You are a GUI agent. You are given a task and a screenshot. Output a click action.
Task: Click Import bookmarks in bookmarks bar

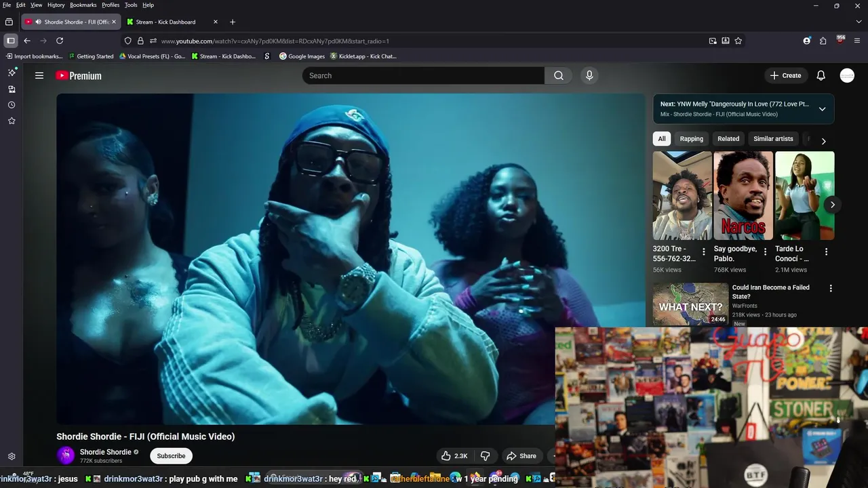pyautogui.click(x=34, y=56)
